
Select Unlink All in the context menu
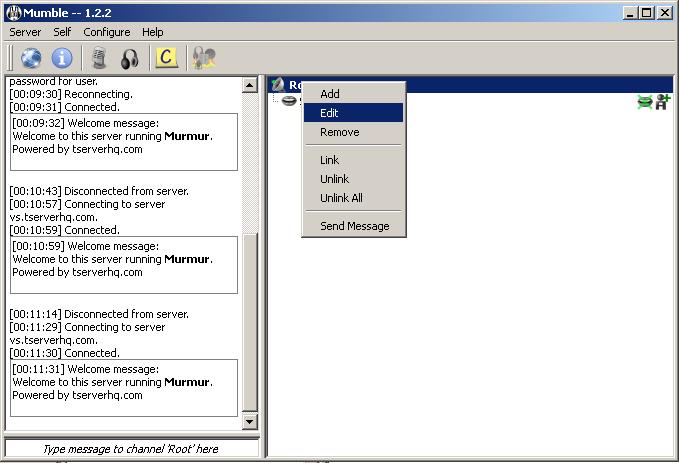(353, 198)
